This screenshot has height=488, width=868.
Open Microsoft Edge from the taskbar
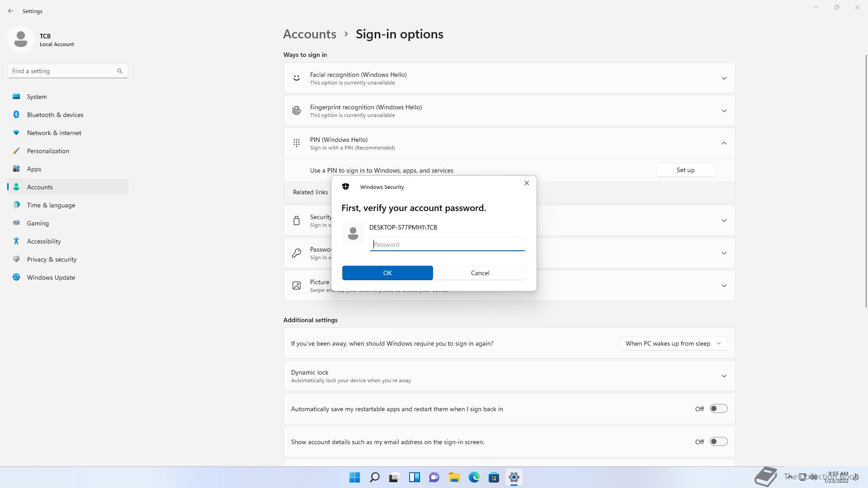coord(474,477)
